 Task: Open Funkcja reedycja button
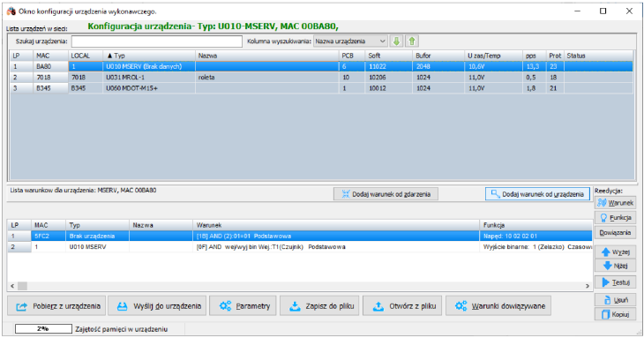click(615, 218)
